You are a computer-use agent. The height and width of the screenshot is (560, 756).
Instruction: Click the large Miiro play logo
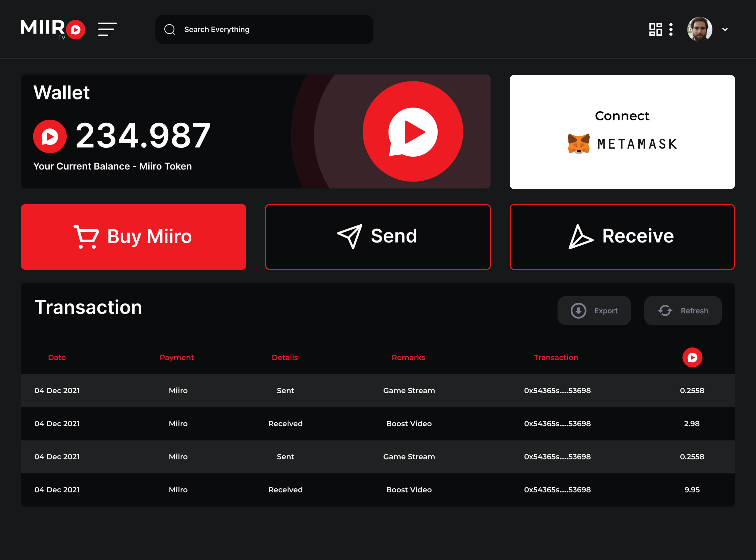point(413,131)
